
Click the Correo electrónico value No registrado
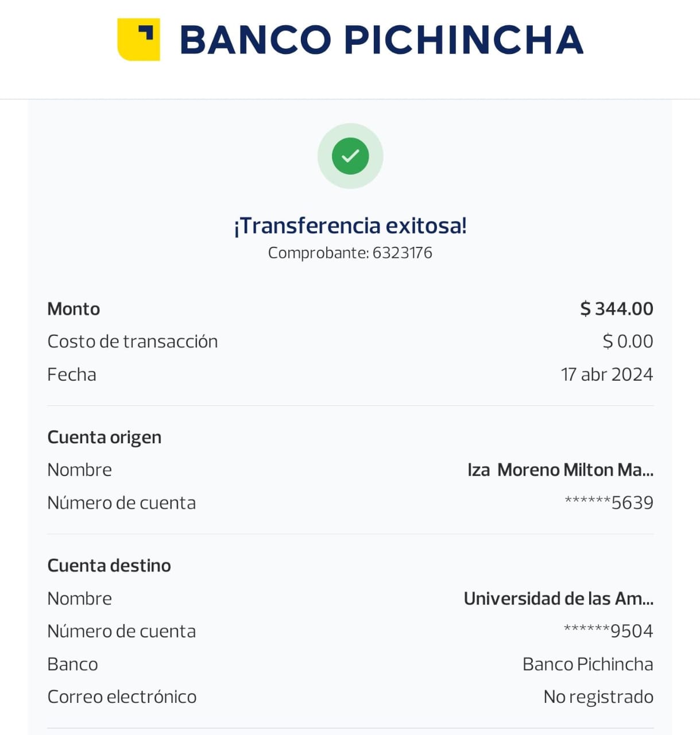[x=598, y=697]
